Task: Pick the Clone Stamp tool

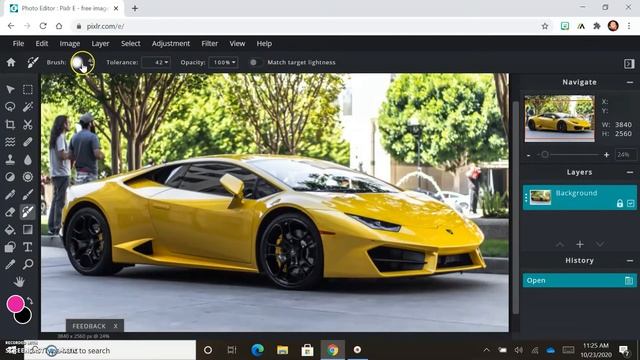Action: pos(10,160)
